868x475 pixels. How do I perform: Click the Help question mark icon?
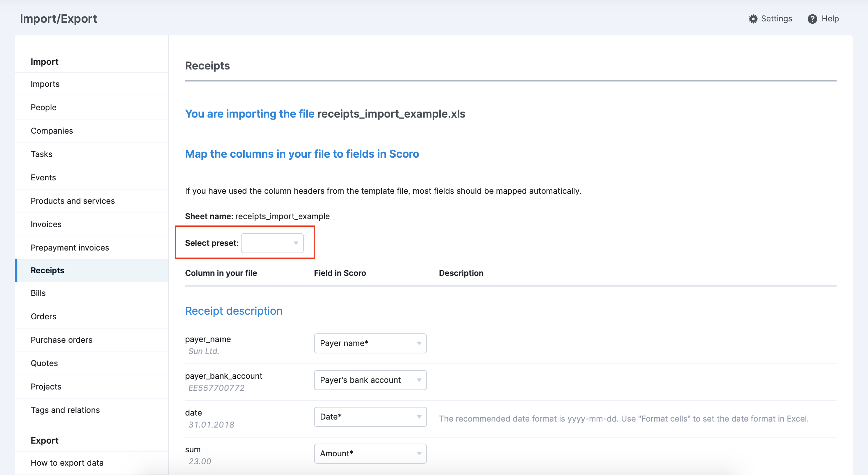(x=813, y=19)
